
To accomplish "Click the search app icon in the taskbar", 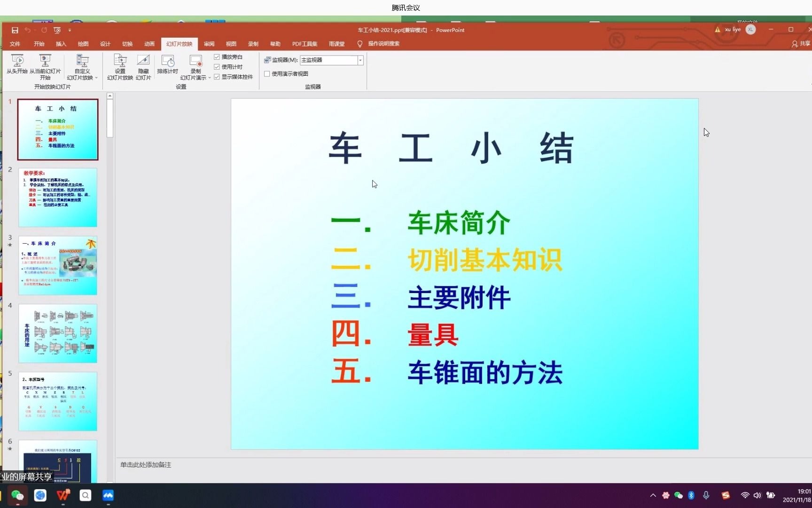I will (86, 495).
